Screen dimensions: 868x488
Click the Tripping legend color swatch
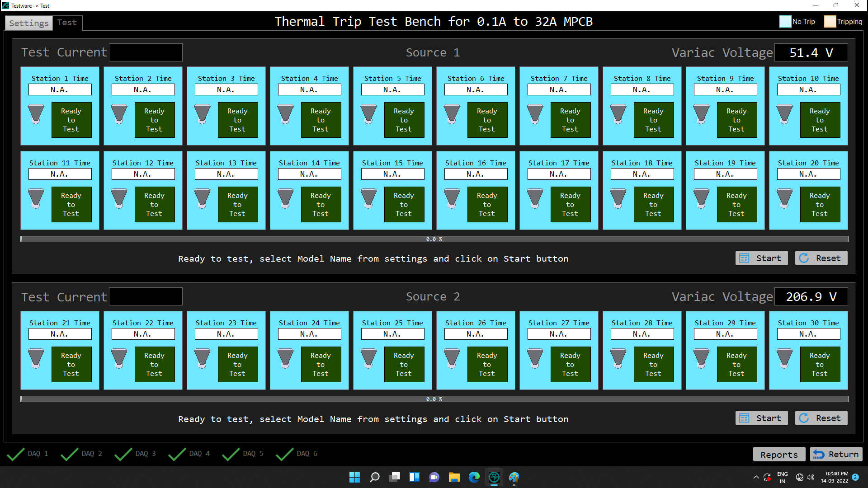[x=830, y=22]
